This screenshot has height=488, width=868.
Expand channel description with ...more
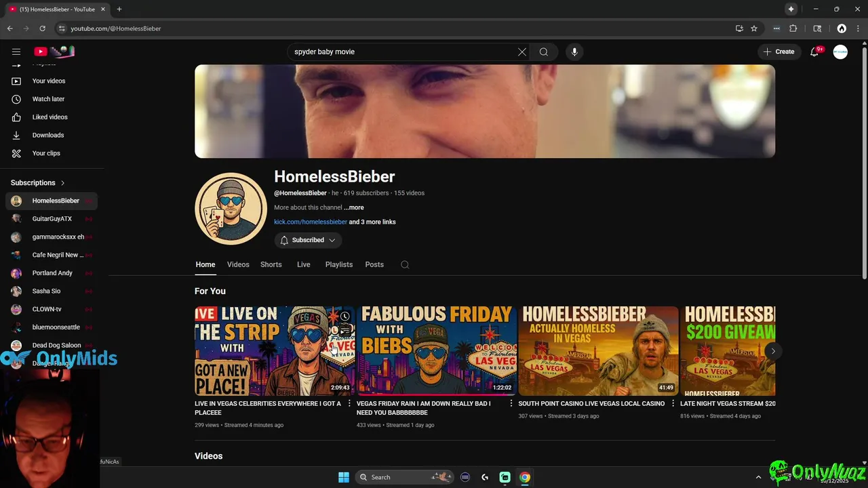[353, 207]
